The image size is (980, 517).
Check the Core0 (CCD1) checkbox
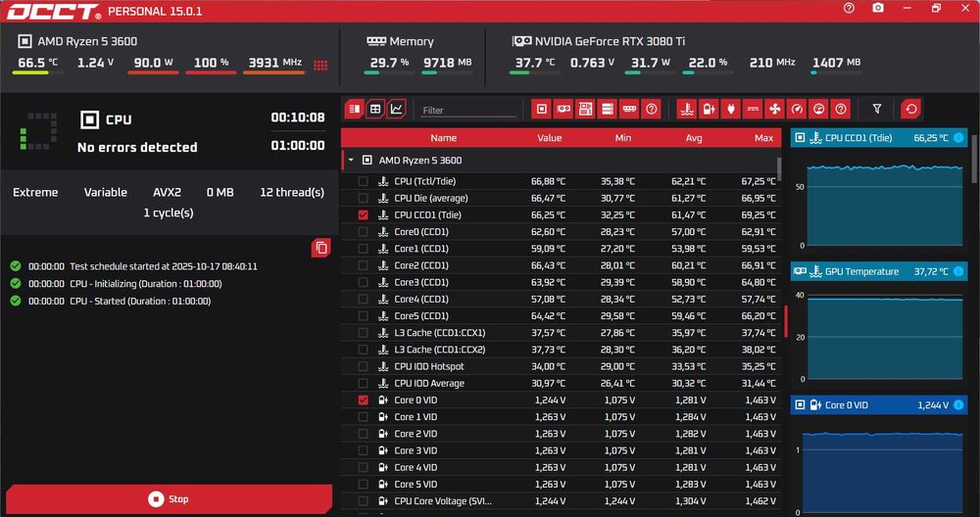tap(364, 232)
